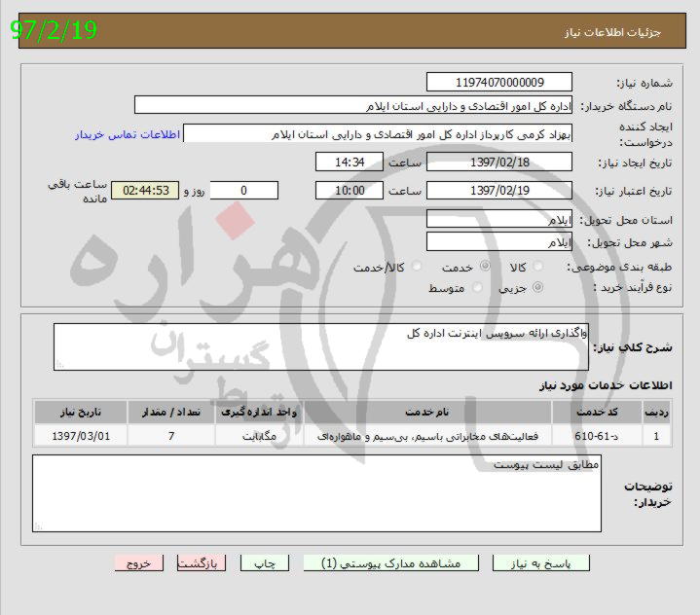Click the service name cell فعالیت‌های مخابراتی
The width and height of the screenshot is (700, 615).
427,436
